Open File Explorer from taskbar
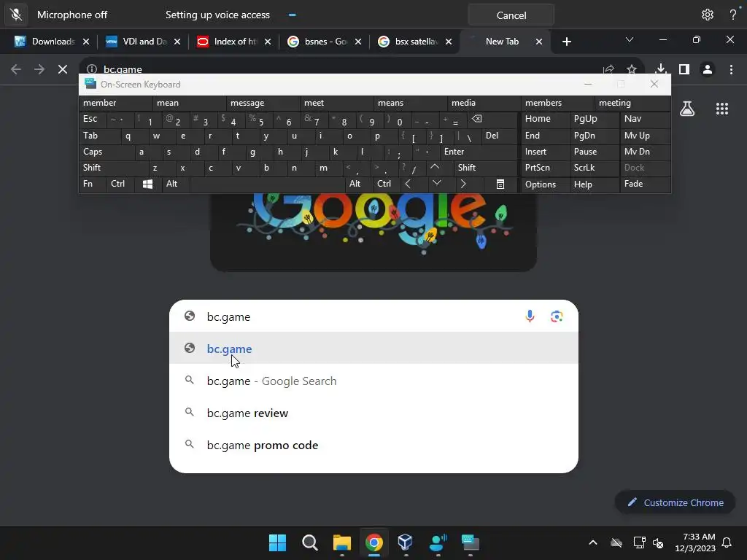Image resolution: width=747 pixels, height=560 pixels. [x=341, y=542]
